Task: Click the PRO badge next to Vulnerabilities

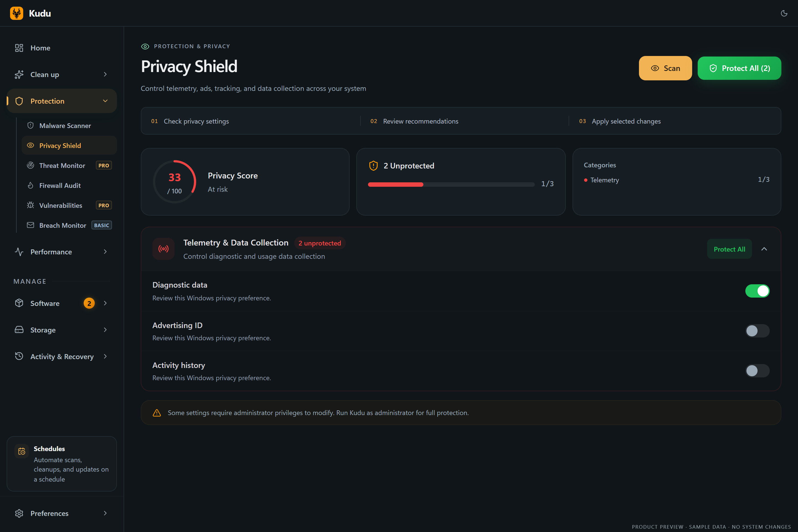Action: click(104, 205)
